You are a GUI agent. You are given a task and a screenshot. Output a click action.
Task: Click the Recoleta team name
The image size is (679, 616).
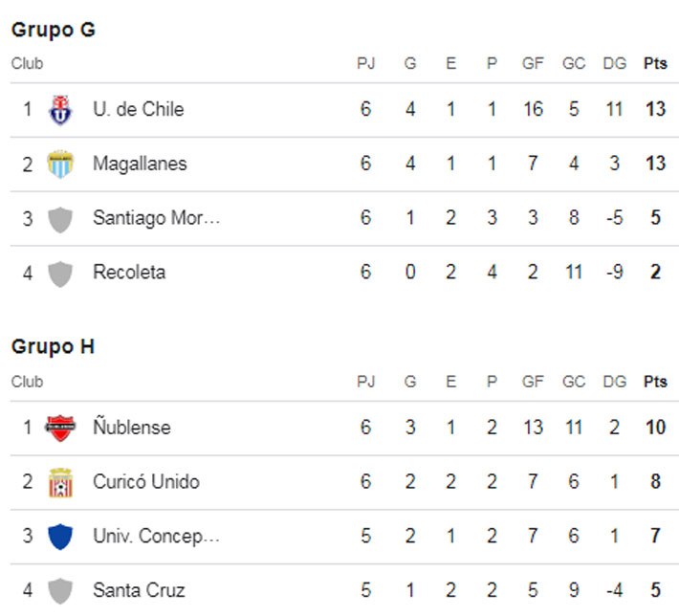coord(129,273)
